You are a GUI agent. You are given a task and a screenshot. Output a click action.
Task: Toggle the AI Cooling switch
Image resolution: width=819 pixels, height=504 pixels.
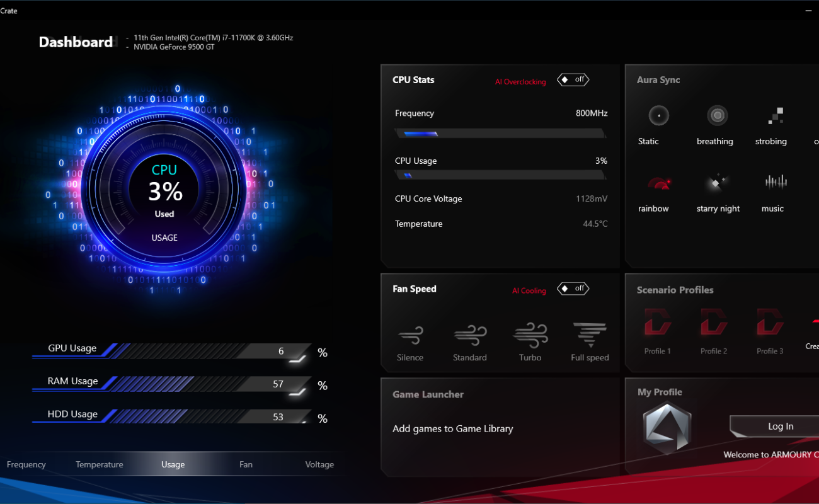click(573, 289)
